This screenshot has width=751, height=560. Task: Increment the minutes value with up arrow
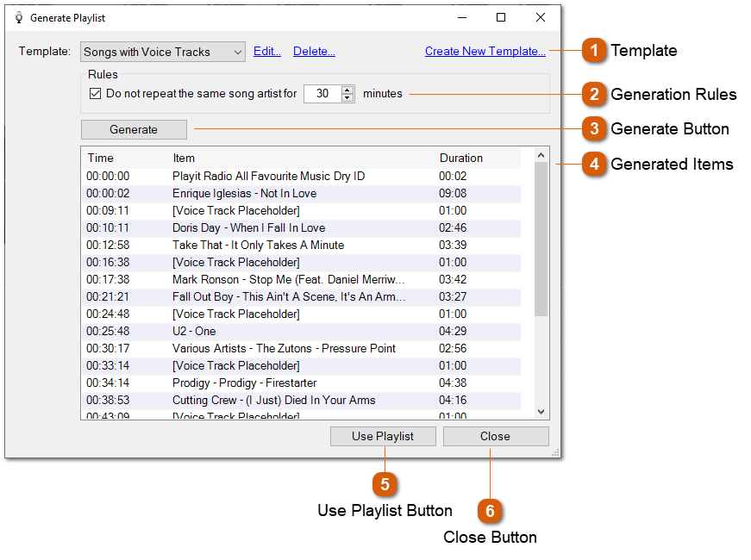(x=347, y=89)
